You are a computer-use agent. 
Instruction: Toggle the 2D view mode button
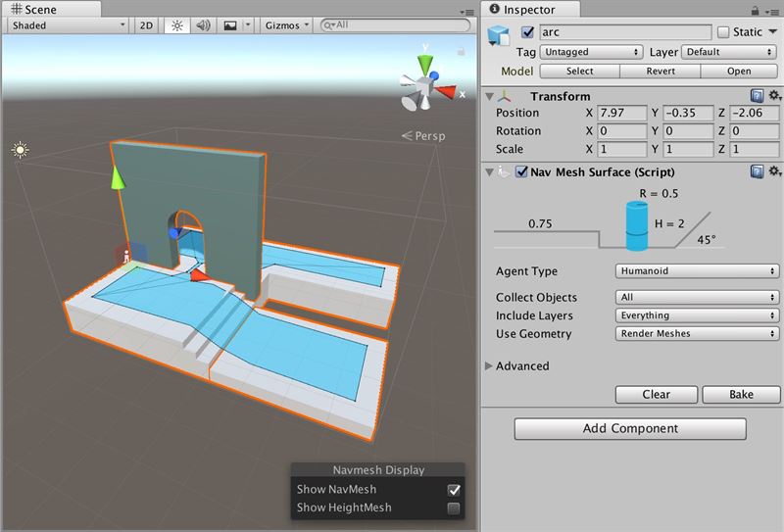146,25
